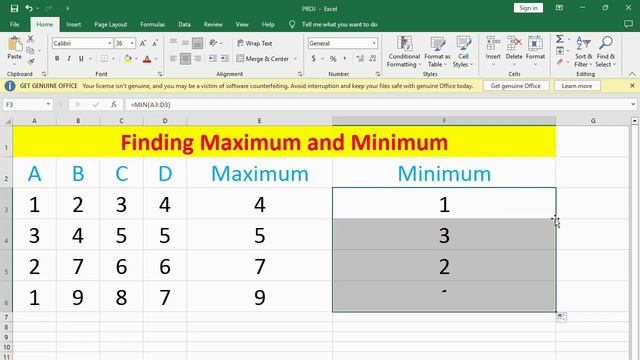
Task: Open the File tab
Action: pyautogui.click(x=15, y=24)
